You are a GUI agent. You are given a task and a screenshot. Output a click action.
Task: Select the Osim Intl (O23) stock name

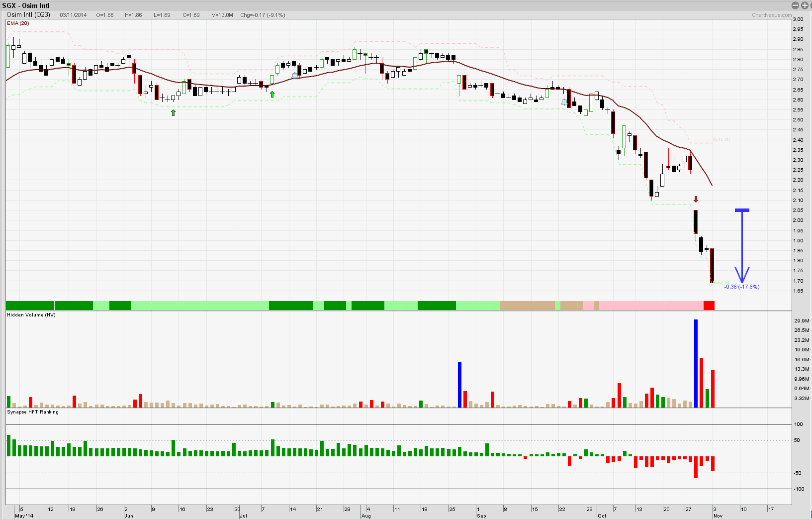pyautogui.click(x=28, y=15)
